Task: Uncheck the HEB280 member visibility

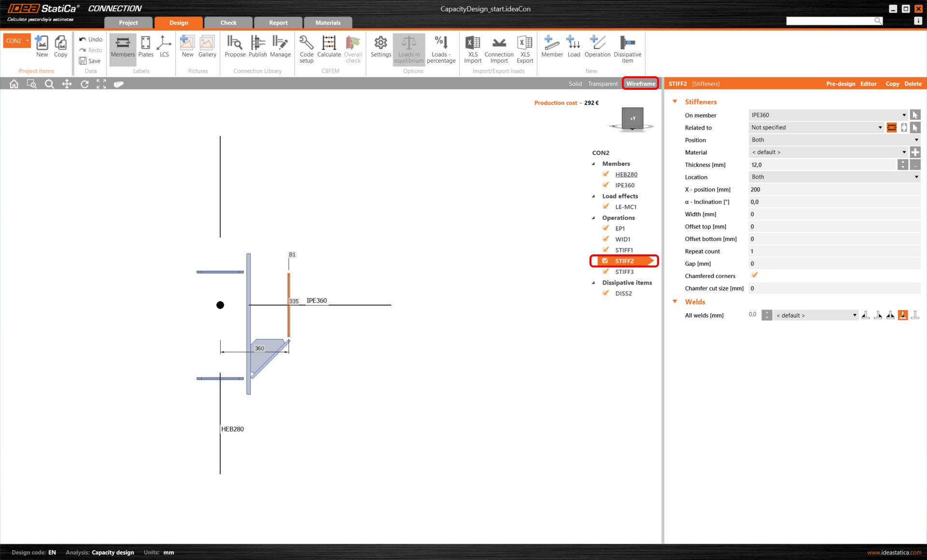Action: click(606, 174)
